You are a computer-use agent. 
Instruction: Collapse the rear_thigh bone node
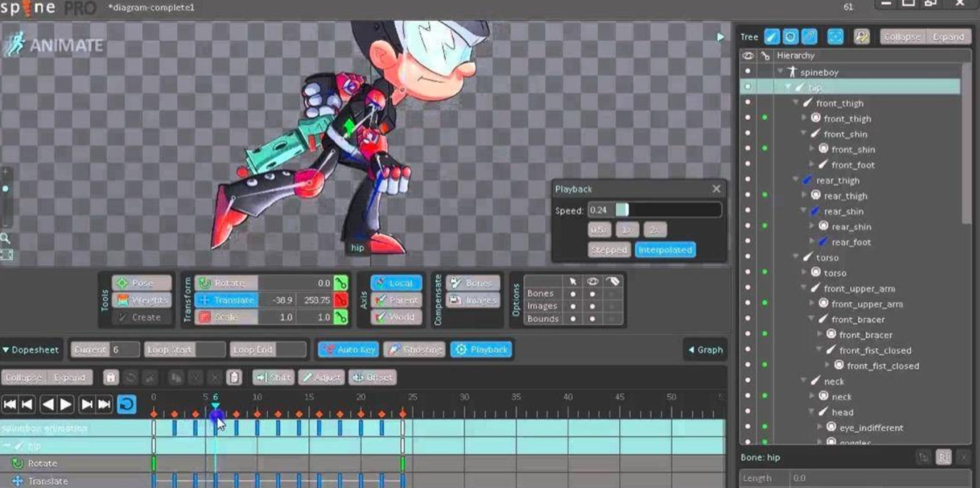[796, 180]
